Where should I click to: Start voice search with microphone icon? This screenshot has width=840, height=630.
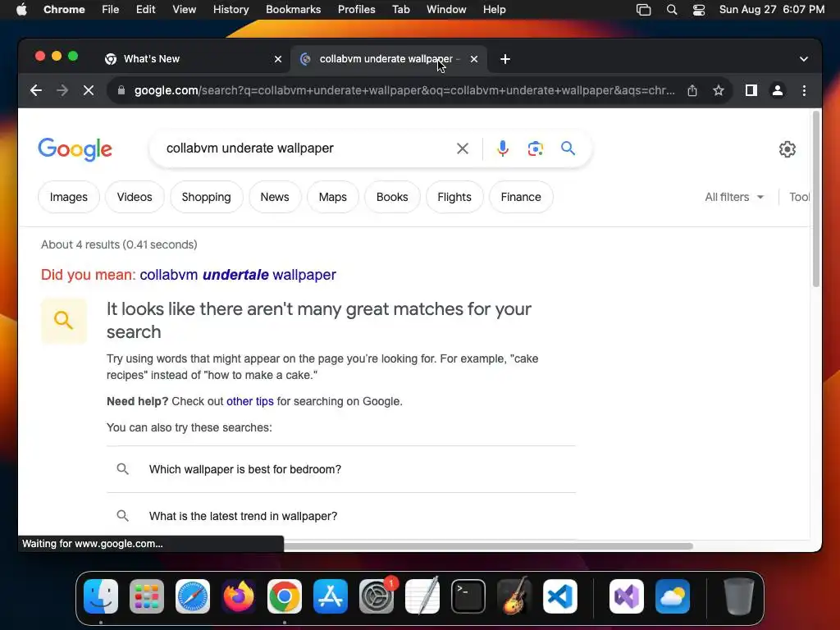[503, 148]
